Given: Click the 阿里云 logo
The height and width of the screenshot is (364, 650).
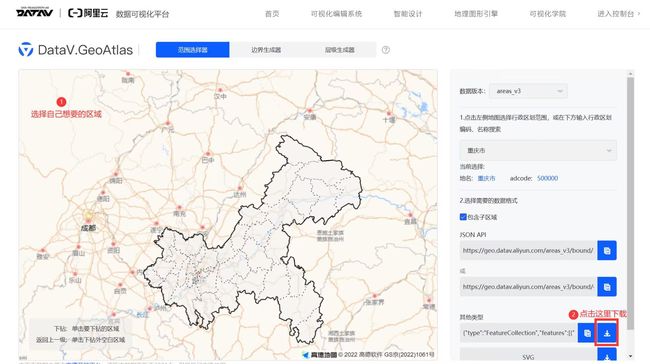Looking at the screenshot, I should click(88, 13).
